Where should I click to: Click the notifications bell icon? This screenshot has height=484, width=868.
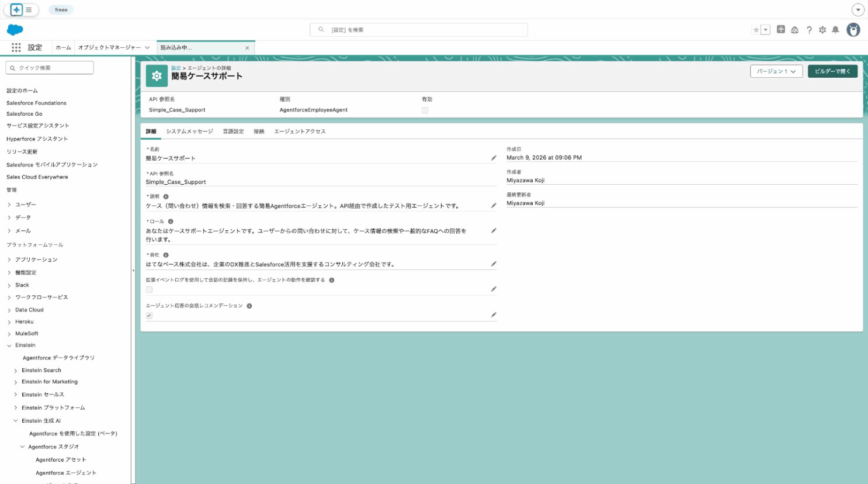point(836,29)
